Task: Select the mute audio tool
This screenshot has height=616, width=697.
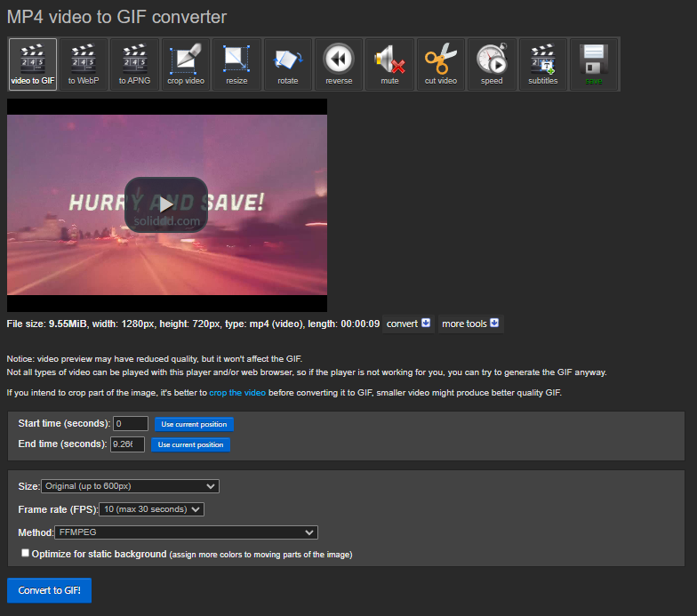Action: [389, 64]
